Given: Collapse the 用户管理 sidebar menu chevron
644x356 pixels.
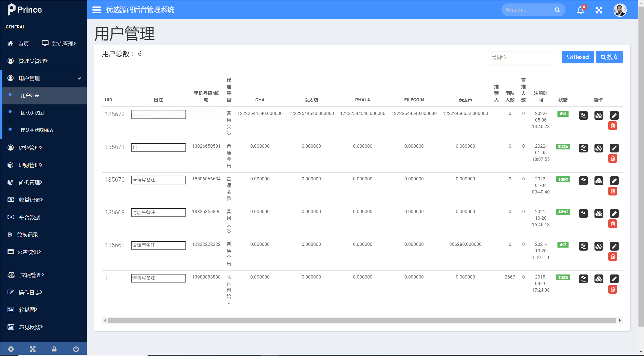Looking at the screenshot, I should click(79, 78).
